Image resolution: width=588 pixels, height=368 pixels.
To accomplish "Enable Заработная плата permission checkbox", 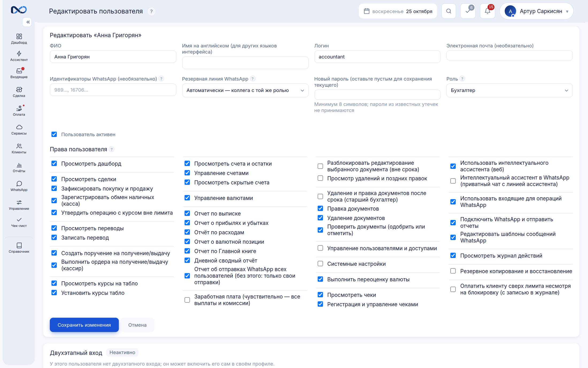I will tap(187, 300).
